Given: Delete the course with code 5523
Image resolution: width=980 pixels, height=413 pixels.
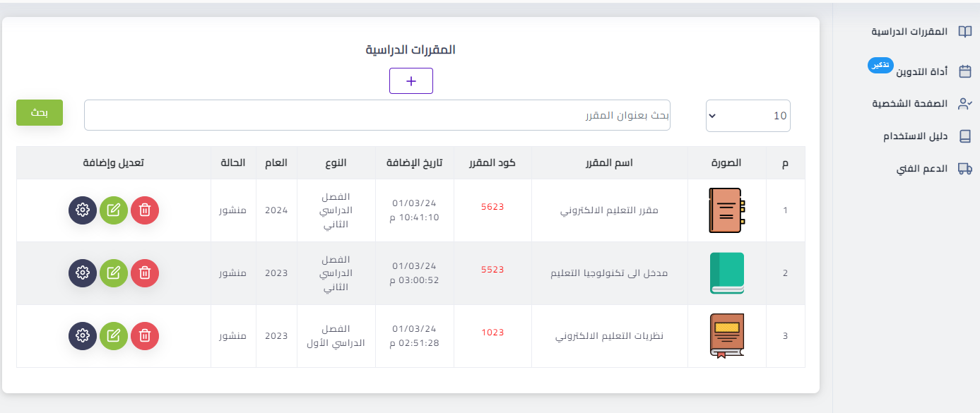Looking at the screenshot, I should pyautogui.click(x=145, y=273).
